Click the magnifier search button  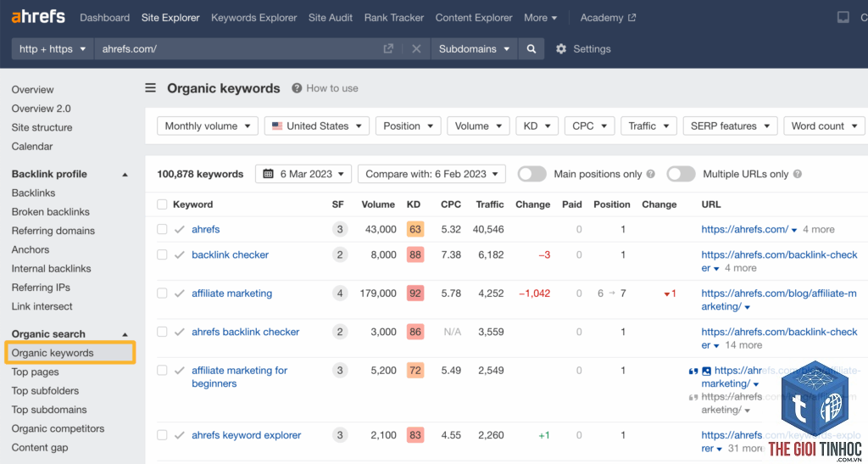(531, 48)
